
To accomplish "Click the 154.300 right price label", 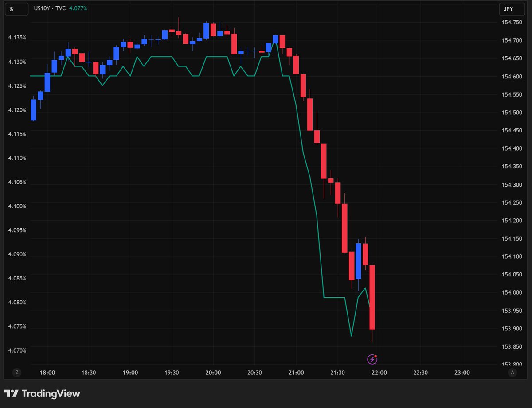I will 512,184.
